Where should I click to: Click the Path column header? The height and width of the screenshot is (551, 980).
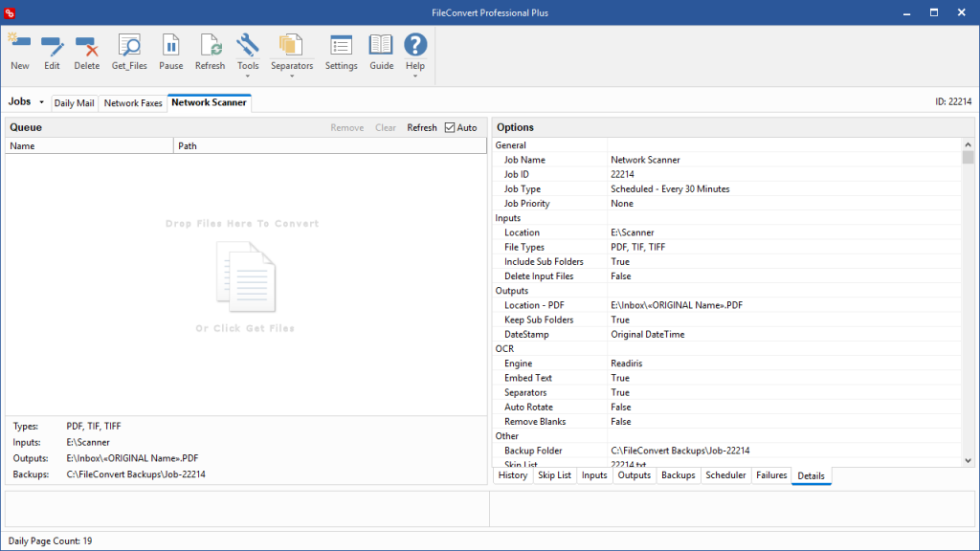(x=330, y=145)
